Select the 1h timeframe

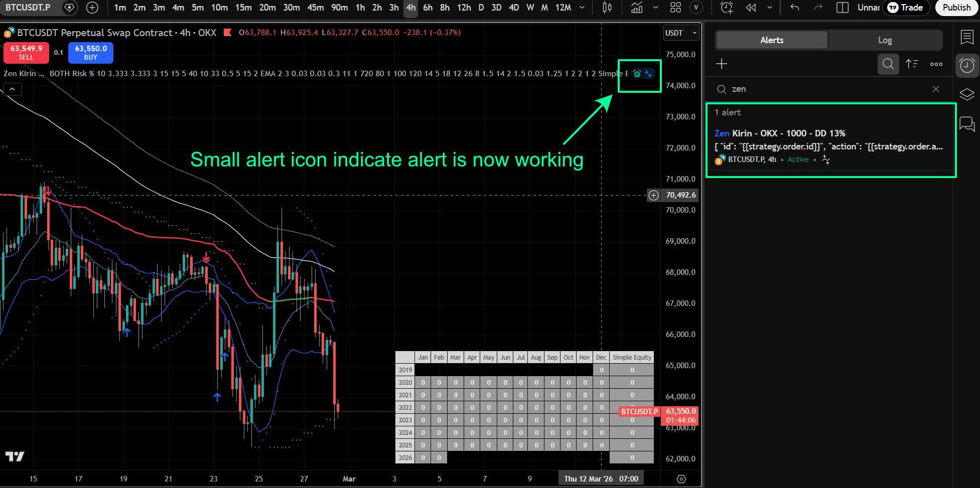(x=360, y=8)
